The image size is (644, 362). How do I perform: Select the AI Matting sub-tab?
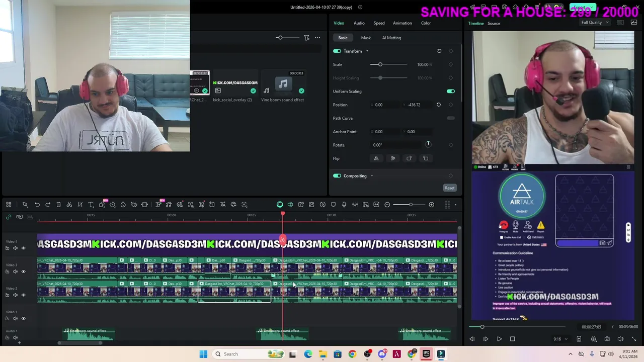391,38
